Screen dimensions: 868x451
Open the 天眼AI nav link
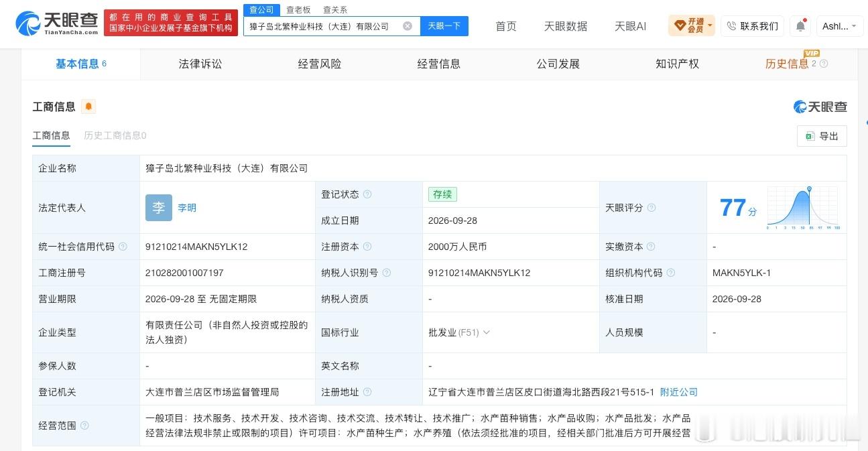point(630,26)
